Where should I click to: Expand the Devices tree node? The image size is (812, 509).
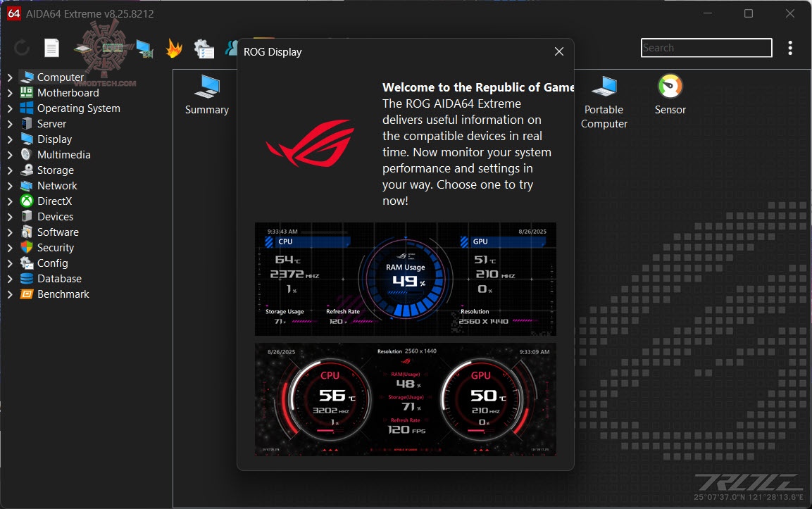pyautogui.click(x=10, y=216)
